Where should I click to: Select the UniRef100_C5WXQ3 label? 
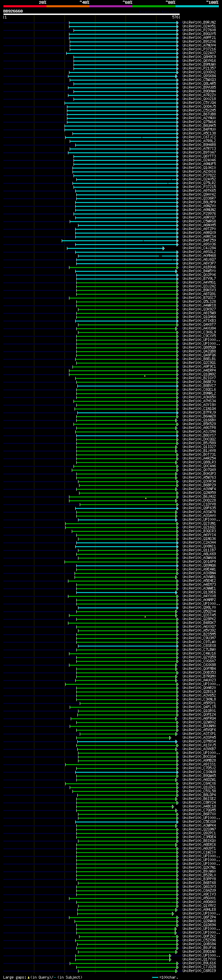tap(199, 80)
